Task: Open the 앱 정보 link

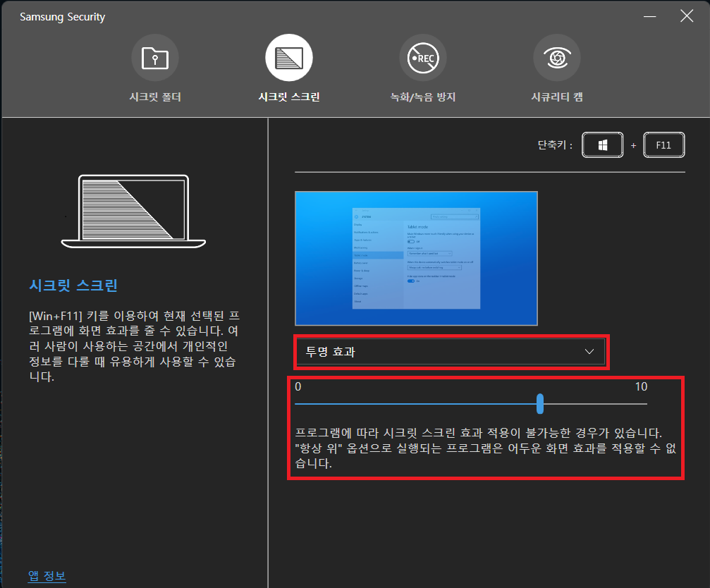Action: pos(47,576)
